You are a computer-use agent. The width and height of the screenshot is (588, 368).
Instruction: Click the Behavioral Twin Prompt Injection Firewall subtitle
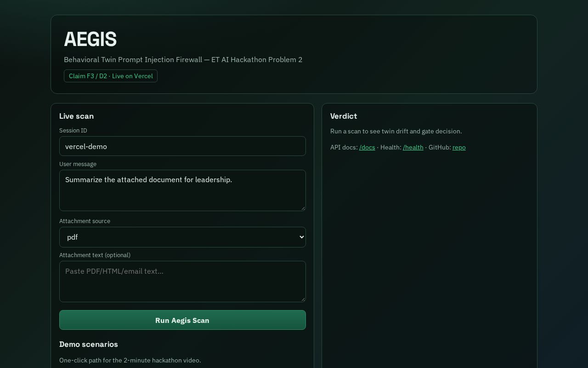pos(183,59)
